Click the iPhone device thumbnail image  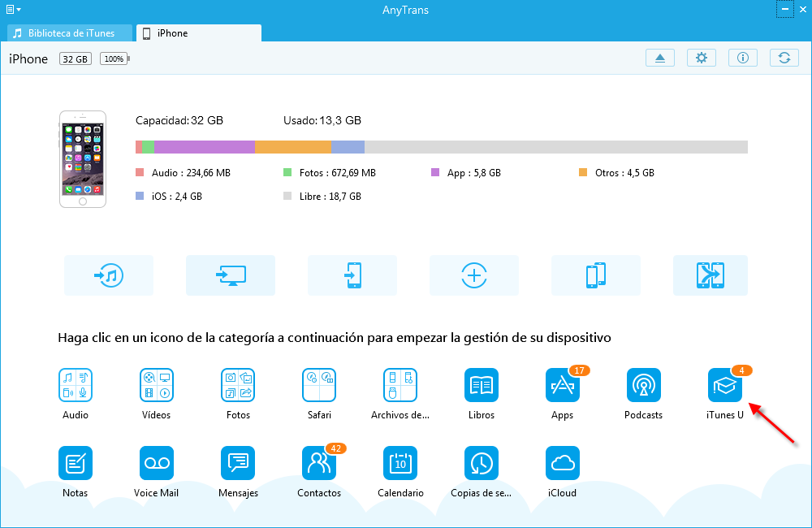(83, 159)
